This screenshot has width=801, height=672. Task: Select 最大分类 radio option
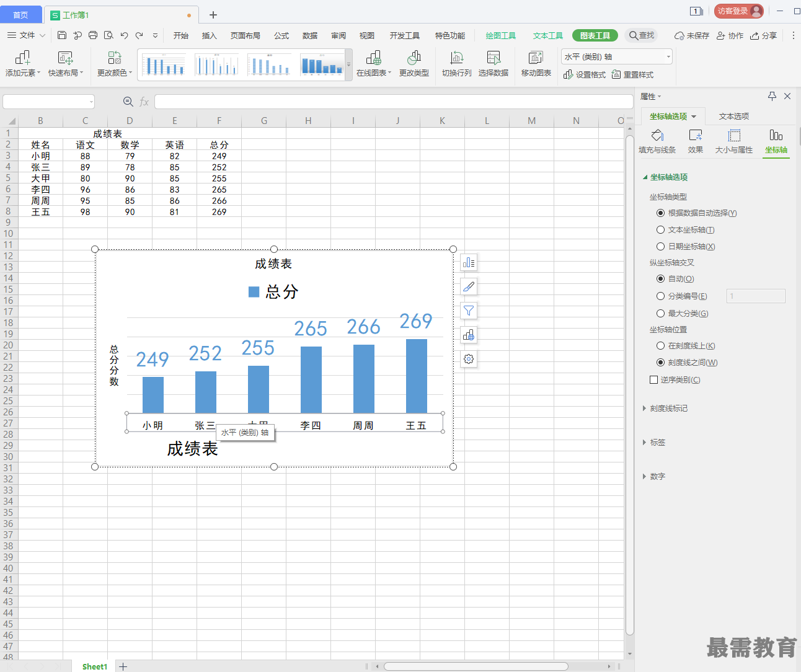pyautogui.click(x=660, y=314)
